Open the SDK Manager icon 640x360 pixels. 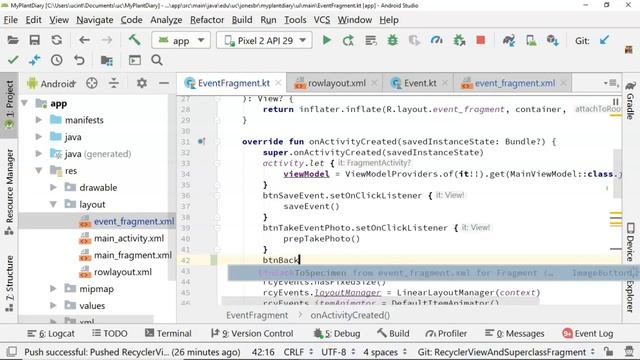[553, 40]
